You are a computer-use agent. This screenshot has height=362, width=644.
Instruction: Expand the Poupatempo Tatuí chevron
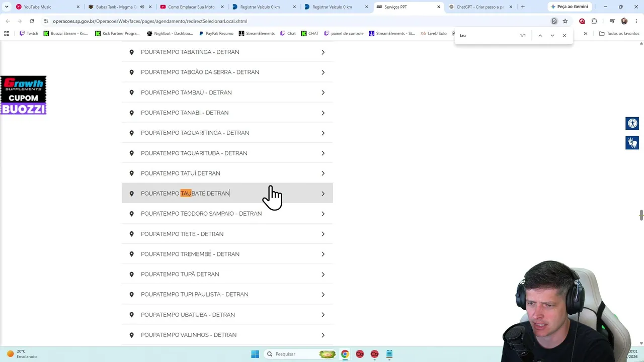[x=323, y=173]
